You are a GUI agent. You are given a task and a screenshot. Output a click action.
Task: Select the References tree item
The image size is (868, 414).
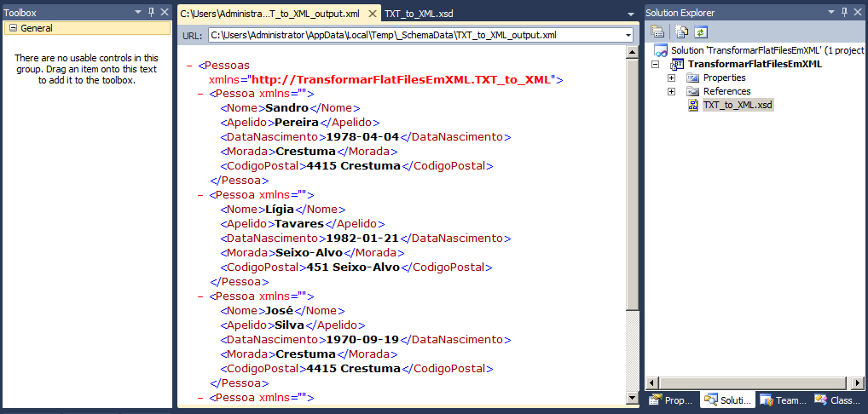pyautogui.click(x=726, y=91)
